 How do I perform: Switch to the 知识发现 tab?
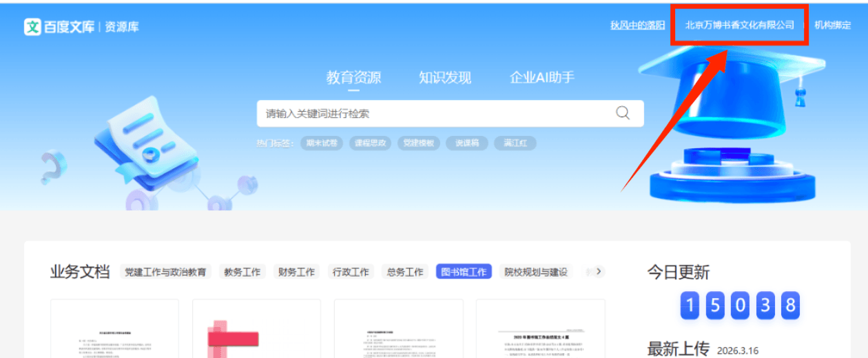[445, 77]
